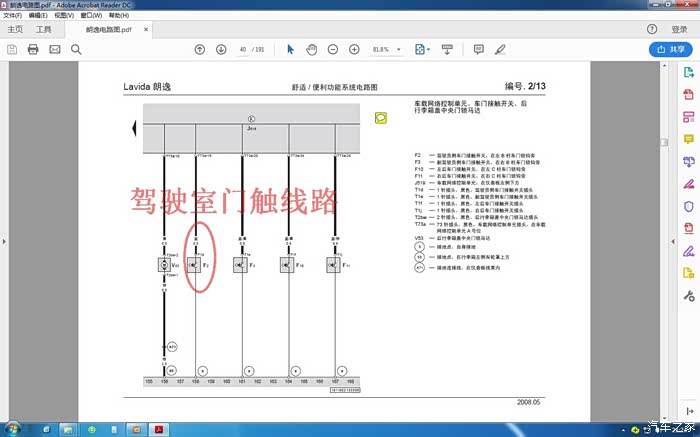Click the Windows Start button
This screenshot has height=437, width=700.
tap(12, 429)
